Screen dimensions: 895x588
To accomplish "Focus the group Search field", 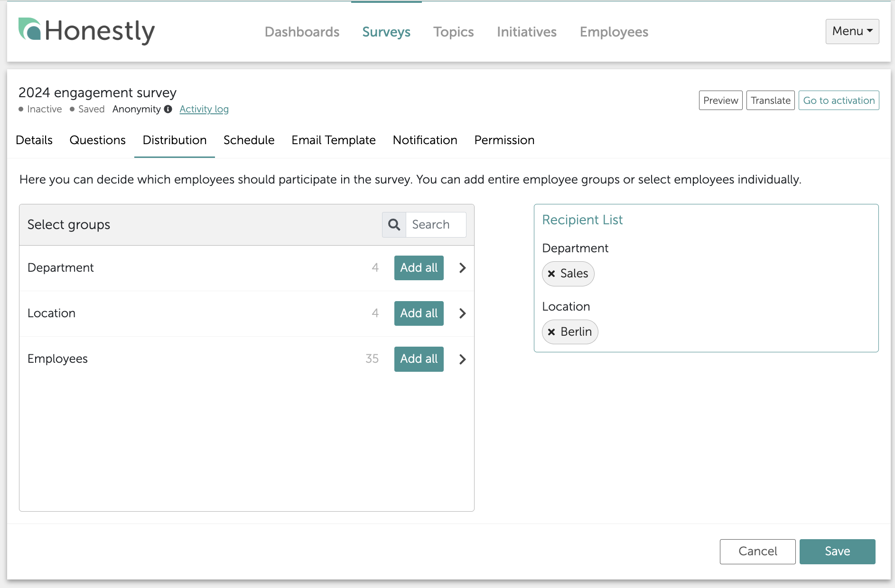I will (436, 225).
